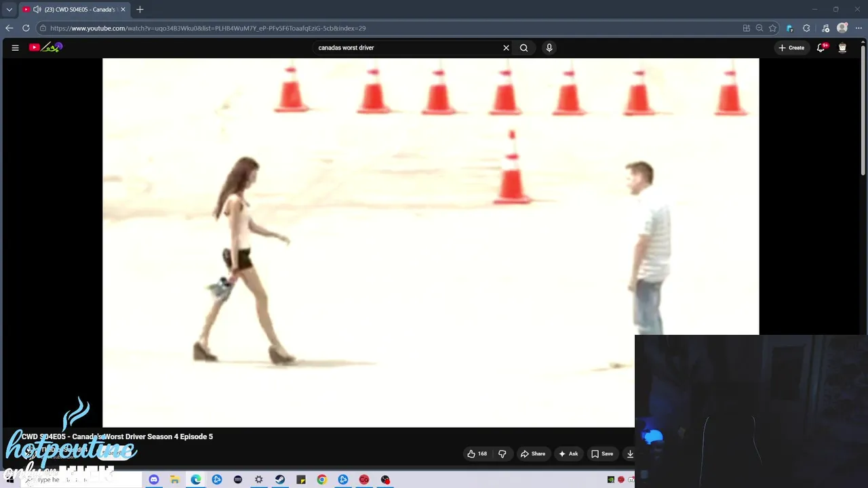
Task: Open the browser profile avatar
Action: click(842, 28)
